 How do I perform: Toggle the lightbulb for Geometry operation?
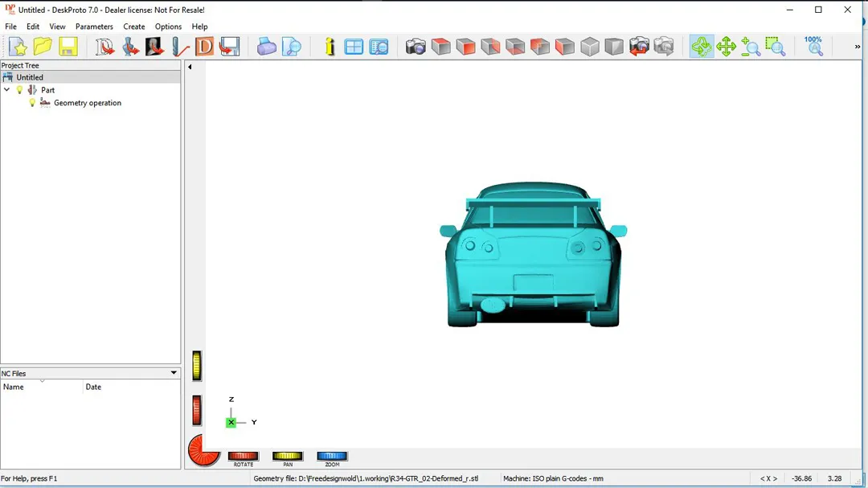point(32,102)
